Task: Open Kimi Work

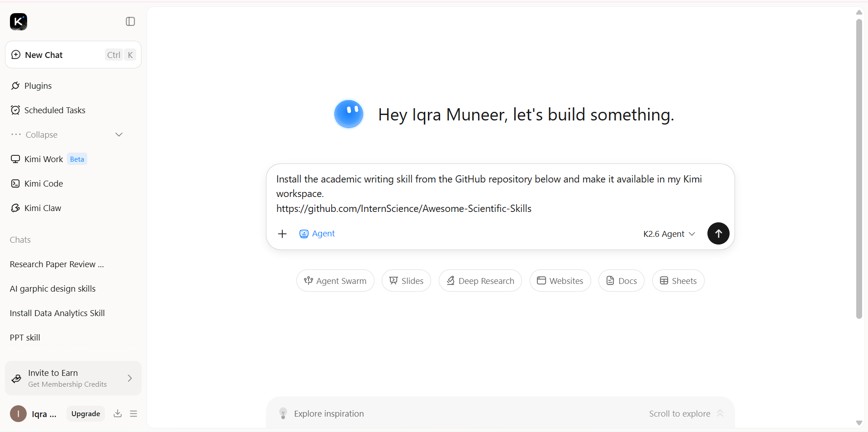Action: (43, 159)
